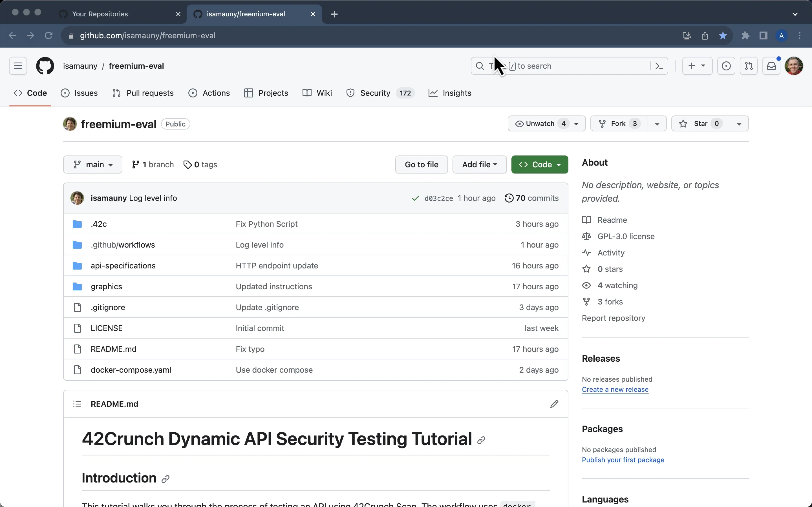This screenshot has width=812, height=507.
Task: Open the hamburger navigation menu
Action: click(18, 66)
